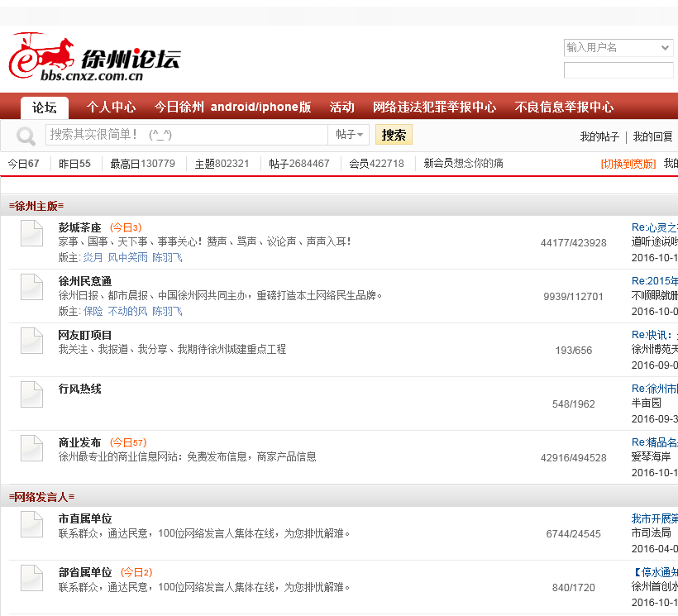
Task: Open moderator 陈羽飞 under 徐州民意通
Action: [x=167, y=311]
